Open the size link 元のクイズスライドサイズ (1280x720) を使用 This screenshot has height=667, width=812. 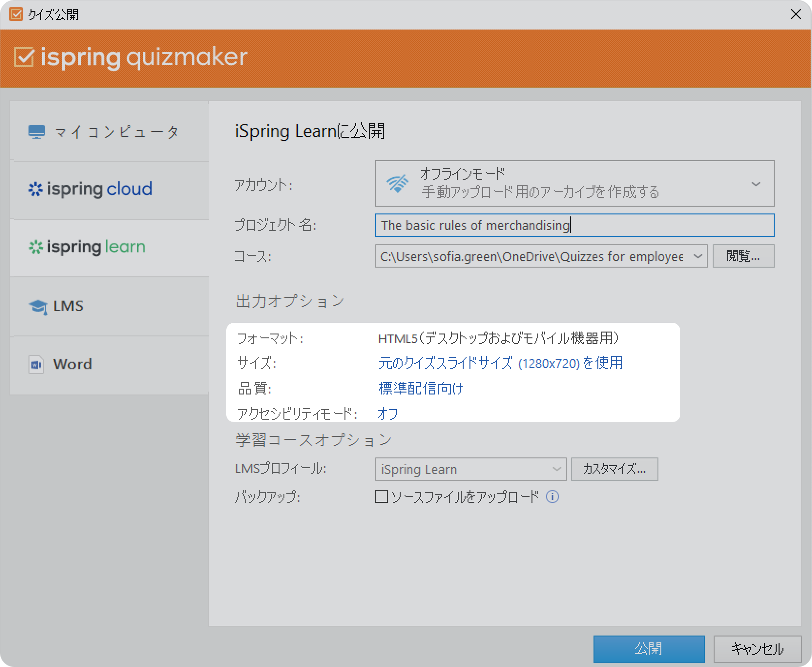coord(500,363)
